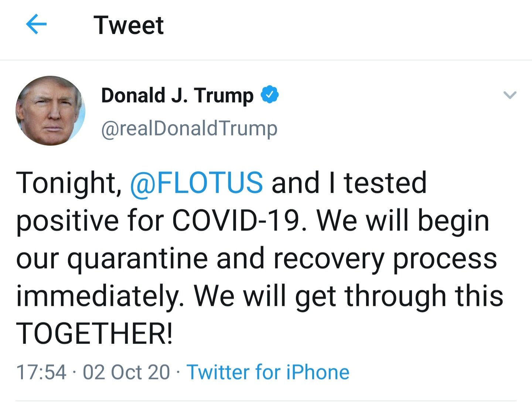The width and height of the screenshot is (532, 406).
Task: Click the words We will begin
Action: click(x=403, y=221)
